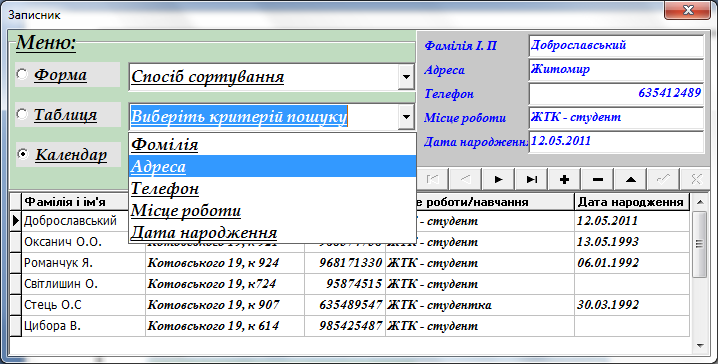
Task: Collapse the search criterion dropdown arrow
Action: (406, 117)
